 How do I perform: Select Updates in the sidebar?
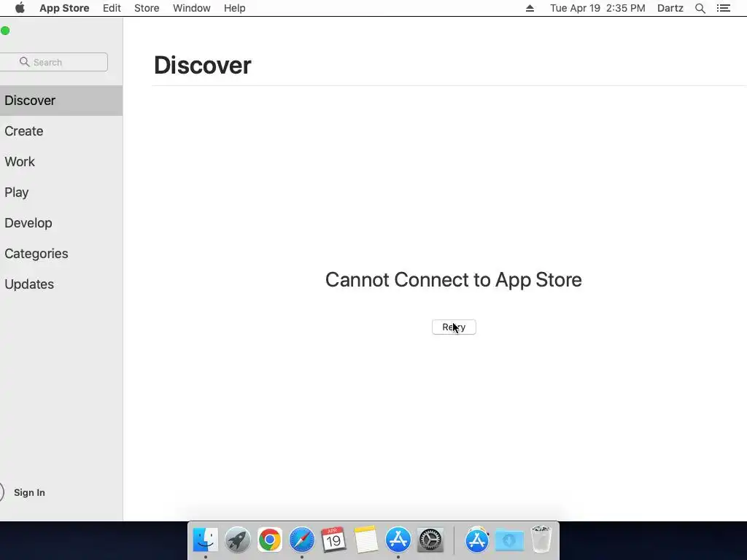click(61, 284)
